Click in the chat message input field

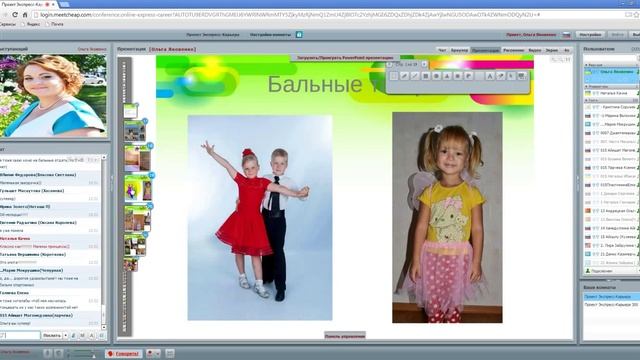(20, 336)
